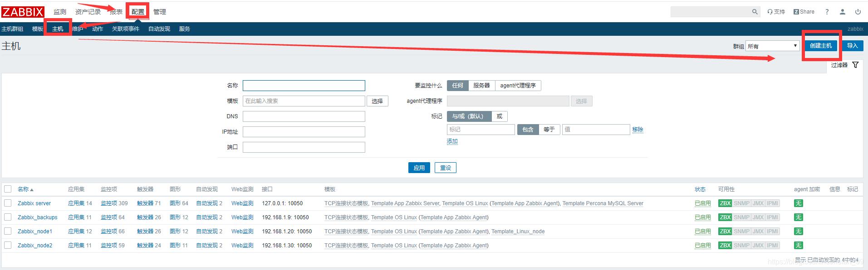Click green ZBX availability badge for Zabbix server
The height and width of the screenshot is (270, 868).
coord(725,203)
